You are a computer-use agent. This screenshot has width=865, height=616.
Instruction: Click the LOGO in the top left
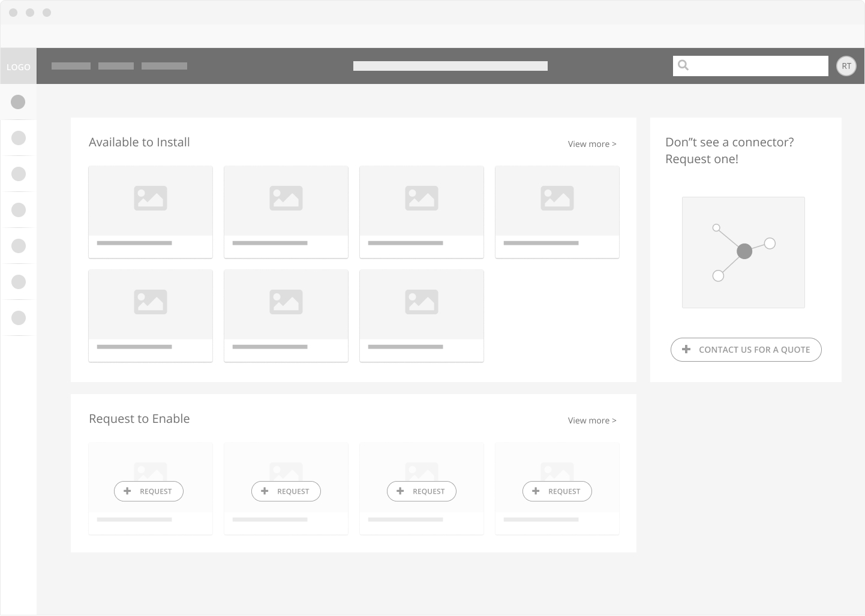point(18,67)
